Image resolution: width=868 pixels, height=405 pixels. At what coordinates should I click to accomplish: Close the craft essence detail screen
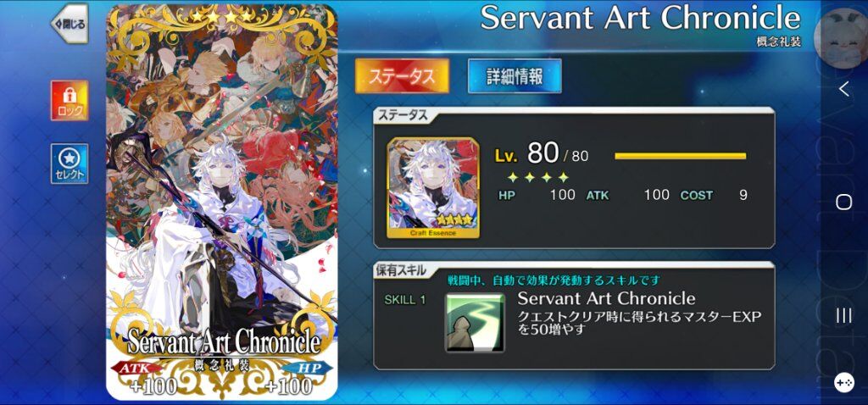point(70,23)
